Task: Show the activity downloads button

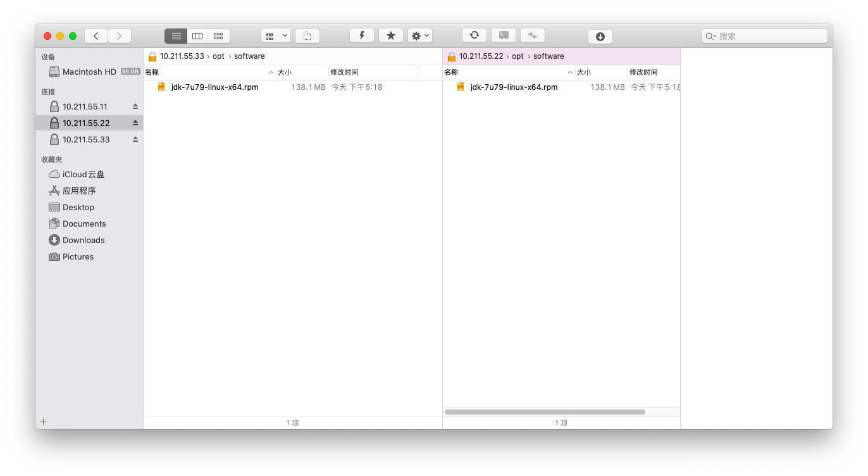Action: (600, 37)
